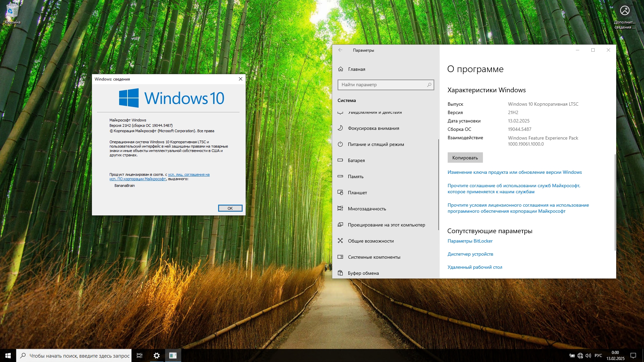
Task: Open the Microsoft services agreement link
Action: [x=514, y=189]
